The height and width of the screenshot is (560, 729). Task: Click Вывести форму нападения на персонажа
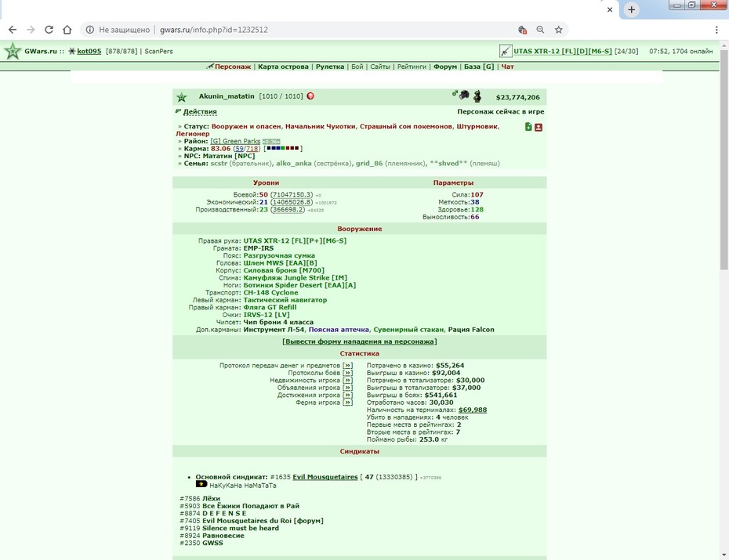pyautogui.click(x=359, y=341)
